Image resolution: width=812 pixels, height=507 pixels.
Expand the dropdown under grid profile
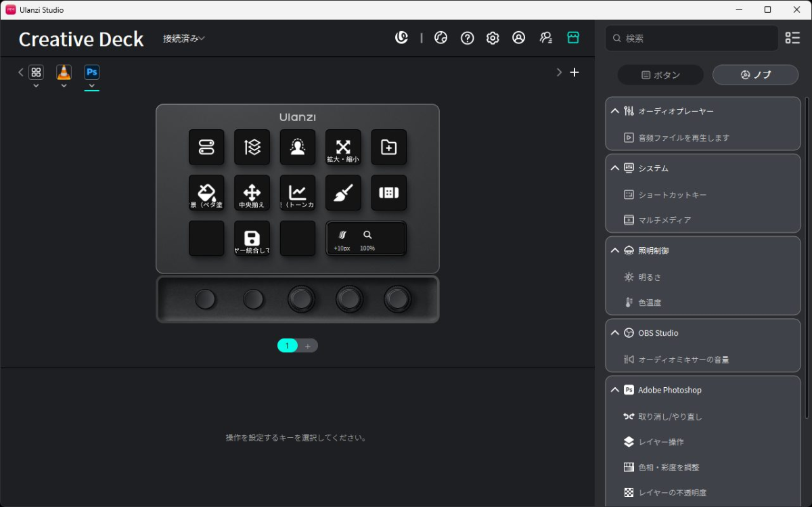click(36, 86)
